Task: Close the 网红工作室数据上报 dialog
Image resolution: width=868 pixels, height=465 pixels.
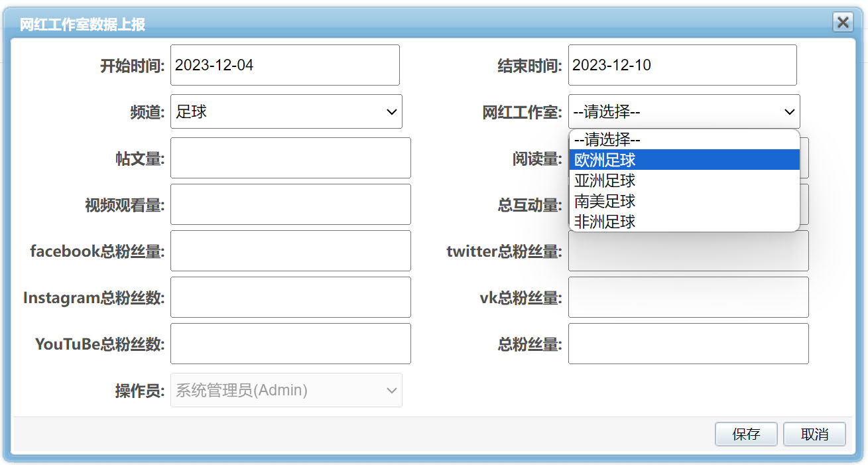Action: (x=843, y=23)
